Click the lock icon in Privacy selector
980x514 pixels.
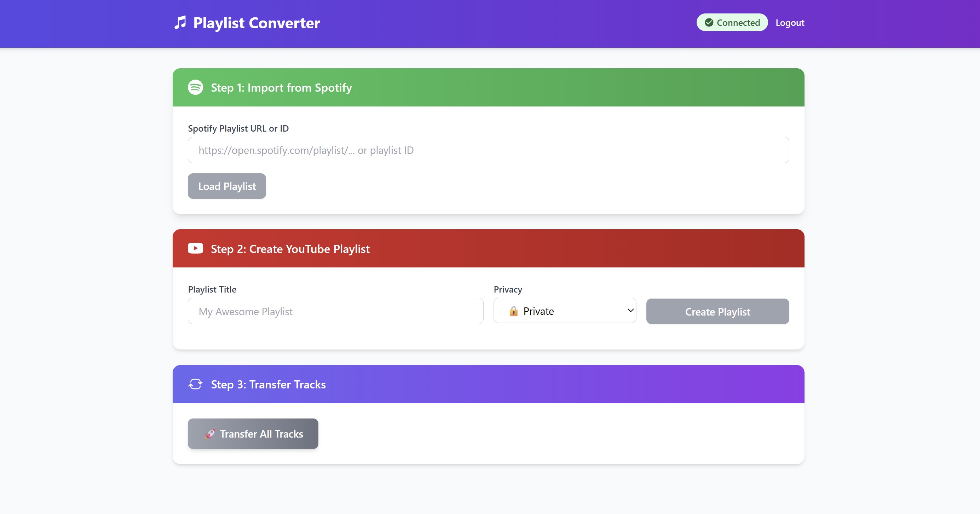[514, 311]
